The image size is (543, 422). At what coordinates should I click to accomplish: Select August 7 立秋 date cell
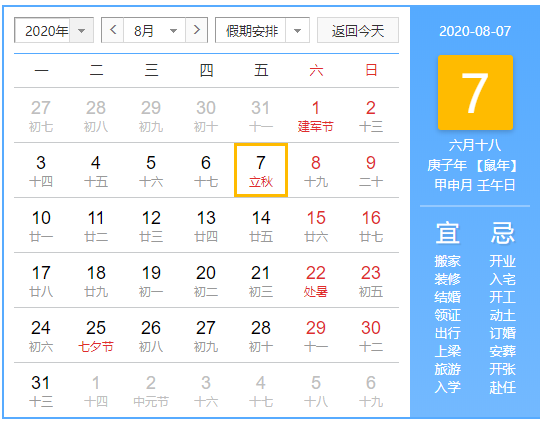click(261, 170)
